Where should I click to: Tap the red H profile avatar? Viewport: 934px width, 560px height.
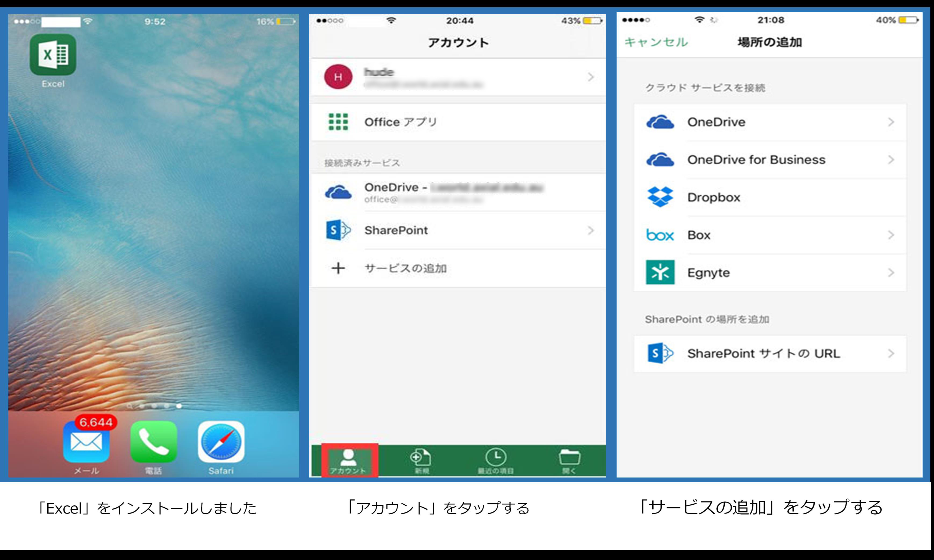[x=338, y=77]
